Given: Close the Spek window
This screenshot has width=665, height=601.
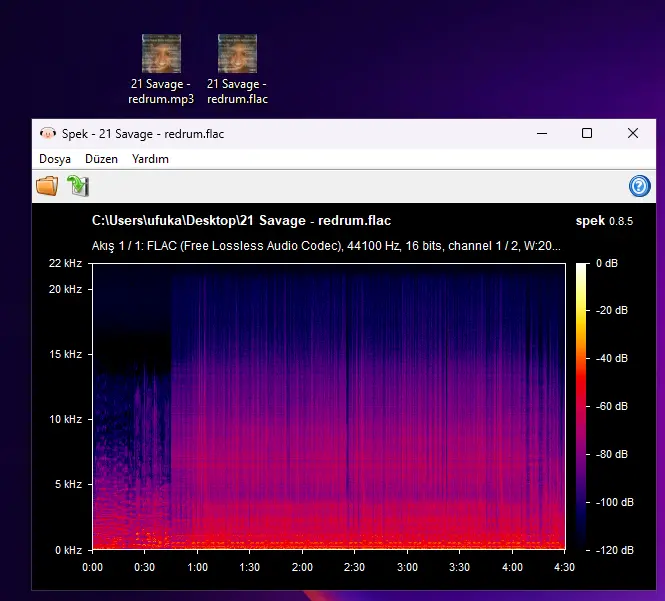Looking at the screenshot, I should (x=633, y=133).
